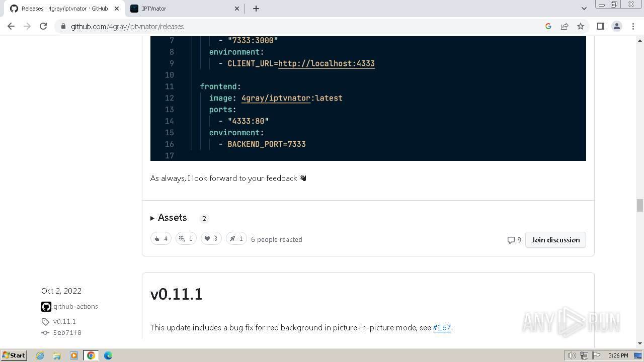
Task: Open the network tray icon
Action: click(584, 355)
